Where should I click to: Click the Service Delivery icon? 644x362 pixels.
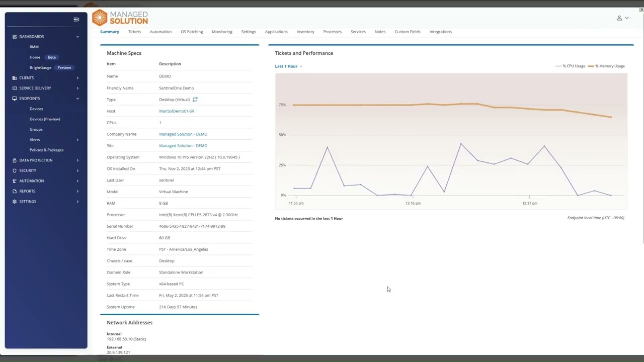[15, 88]
